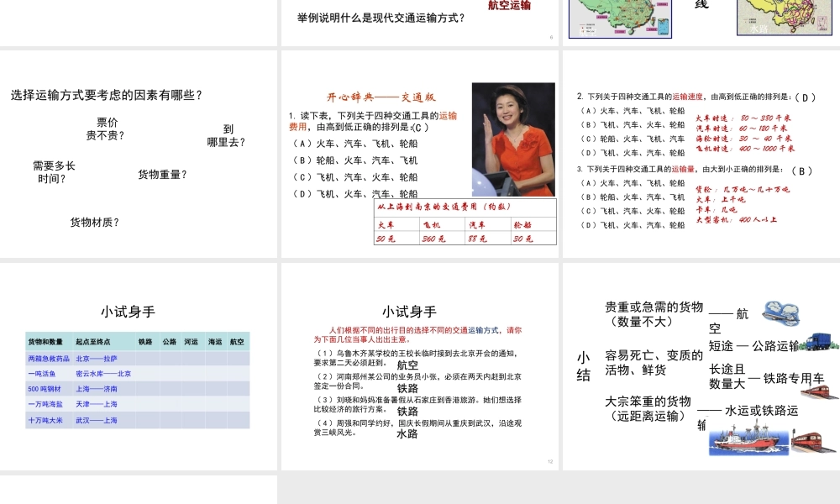
Task: Select the text 贵重或急需的货物
Action: [x=654, y=307]
